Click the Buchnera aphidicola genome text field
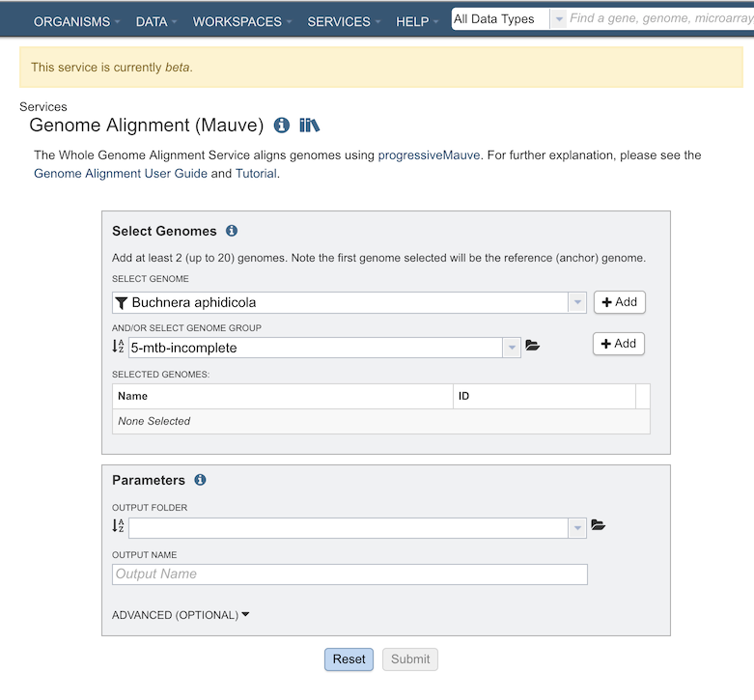 click(x=341, y=302)
